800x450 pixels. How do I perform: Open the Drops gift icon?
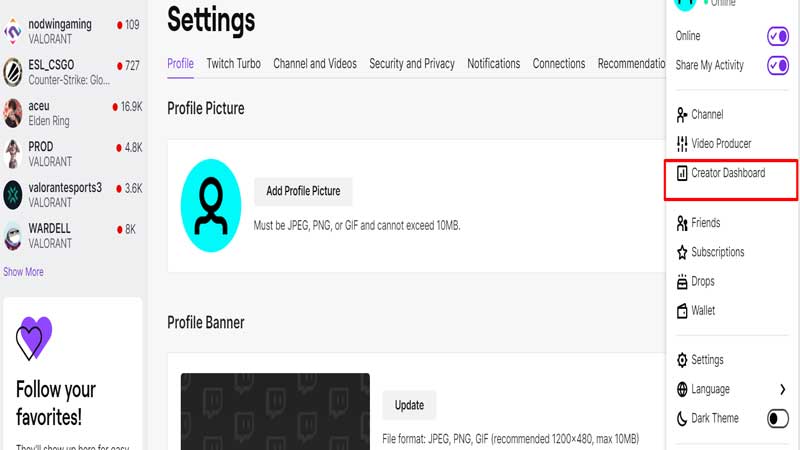[x=682, y=282]
